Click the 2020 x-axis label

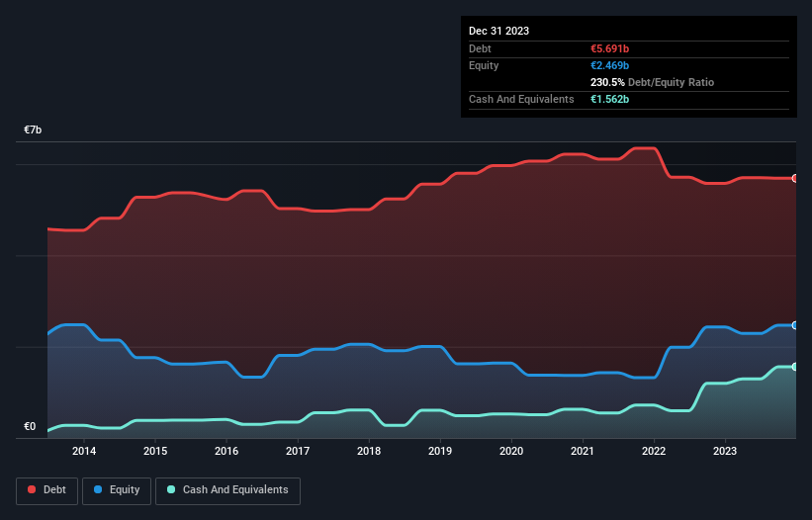point(511,451)
